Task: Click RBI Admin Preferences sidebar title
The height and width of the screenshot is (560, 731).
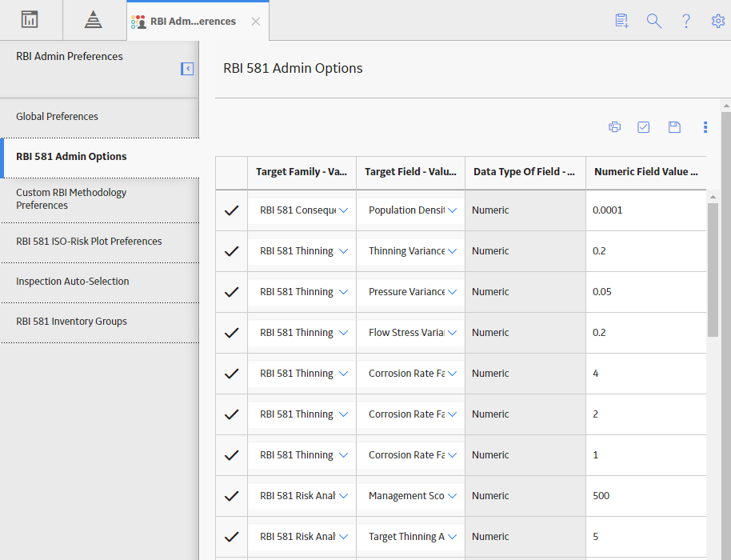Action: [70, 57]
